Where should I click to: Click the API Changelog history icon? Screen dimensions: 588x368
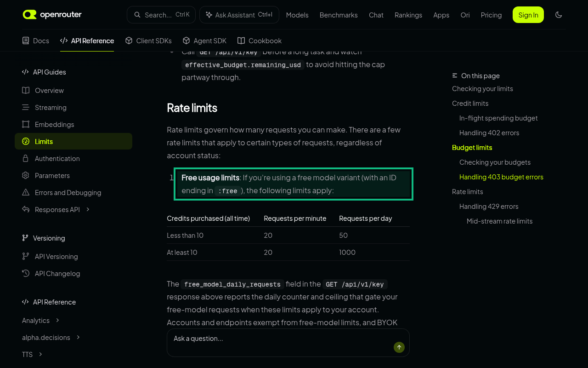26,273
